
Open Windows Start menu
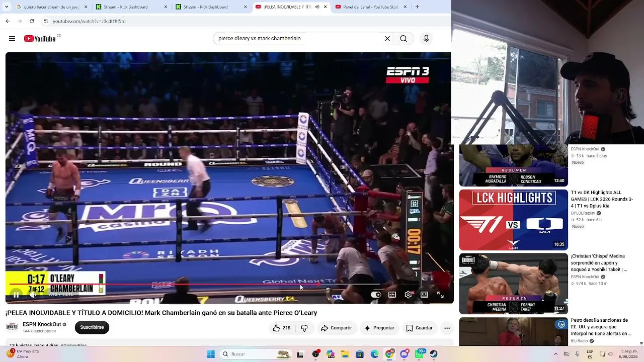211,354
